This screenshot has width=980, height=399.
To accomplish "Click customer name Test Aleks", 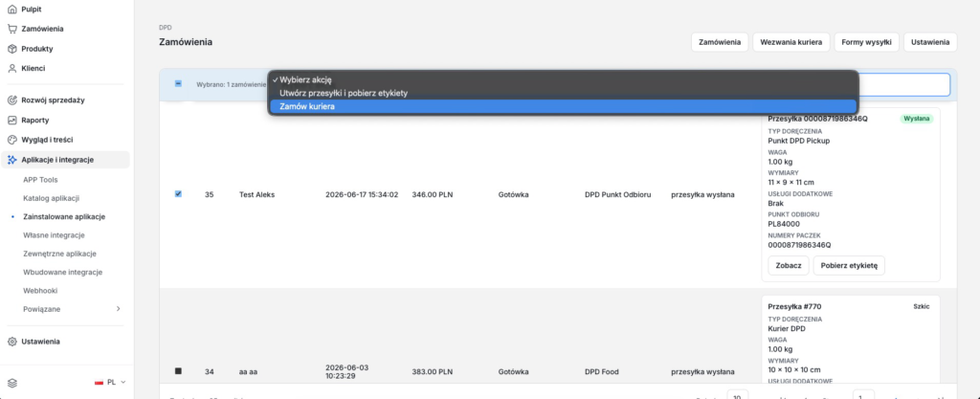I will click(256, 195).
